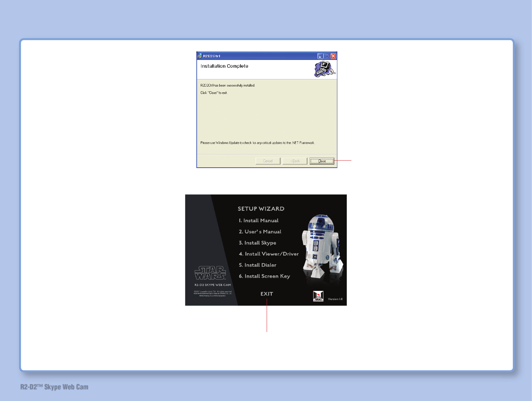Click the Nikko logo in Setup Wizard
Image resolution: width=532 pixels, height=401 pixels.
click(318, 296)
